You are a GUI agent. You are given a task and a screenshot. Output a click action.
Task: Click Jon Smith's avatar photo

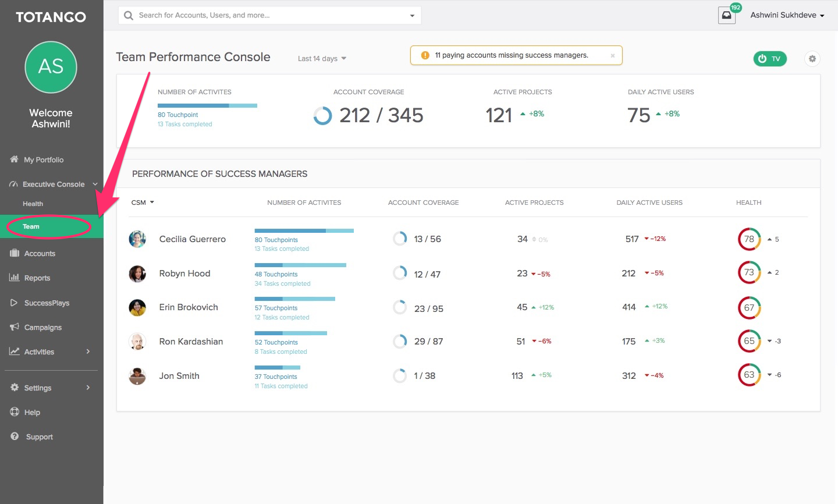[x=137, y=376]
